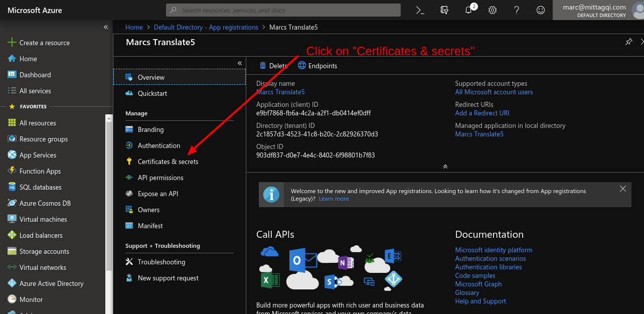The height and width of the screenshot is (314, 644).
Task: Select the Object ID value
Action: pyautogui.click(x=315, y=155)
